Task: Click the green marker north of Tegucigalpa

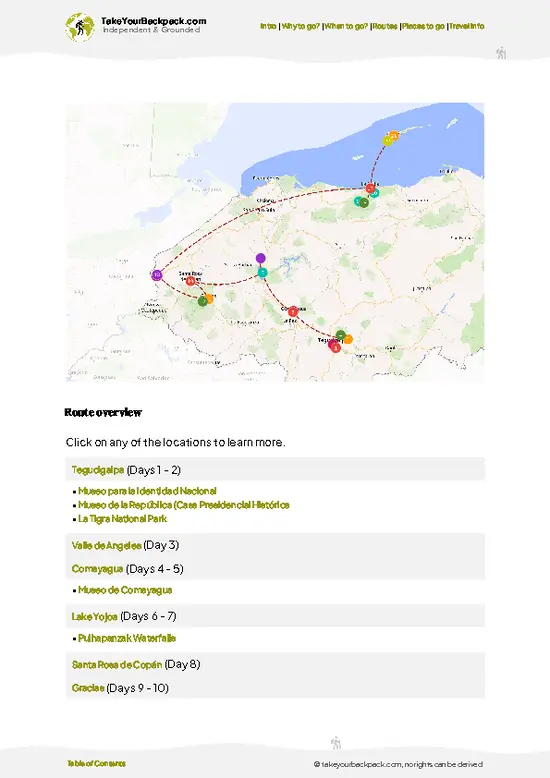Action: coord(340,335)
